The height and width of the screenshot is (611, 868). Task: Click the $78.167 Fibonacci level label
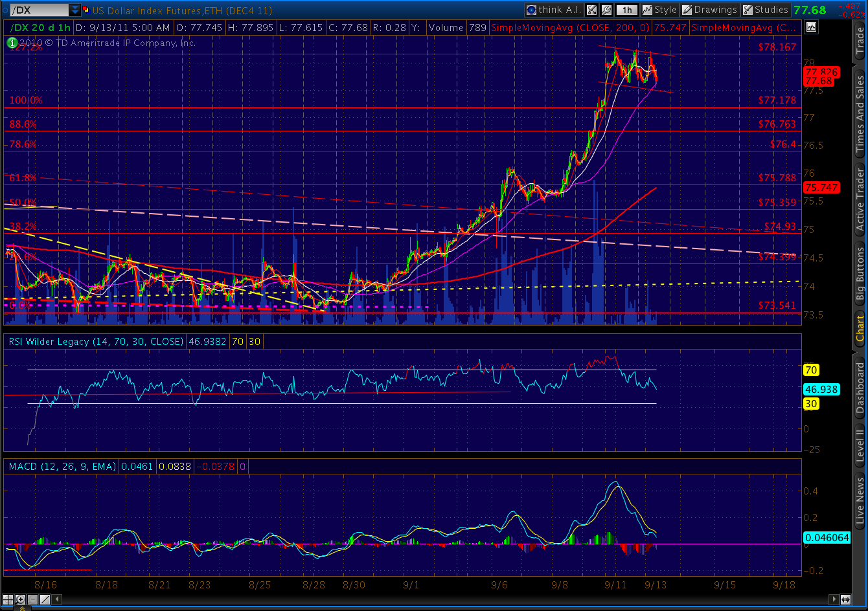click(777, 47)
